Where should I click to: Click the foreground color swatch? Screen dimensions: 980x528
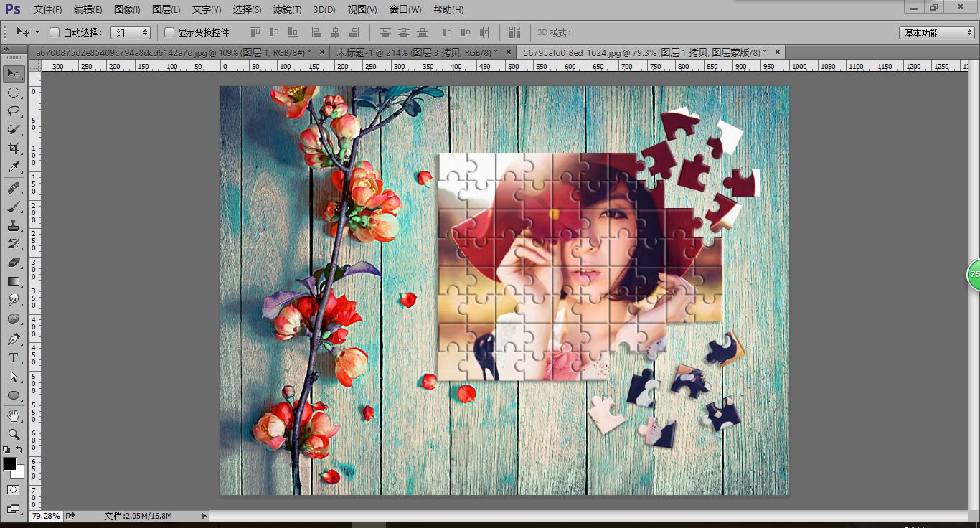point(10,464)
